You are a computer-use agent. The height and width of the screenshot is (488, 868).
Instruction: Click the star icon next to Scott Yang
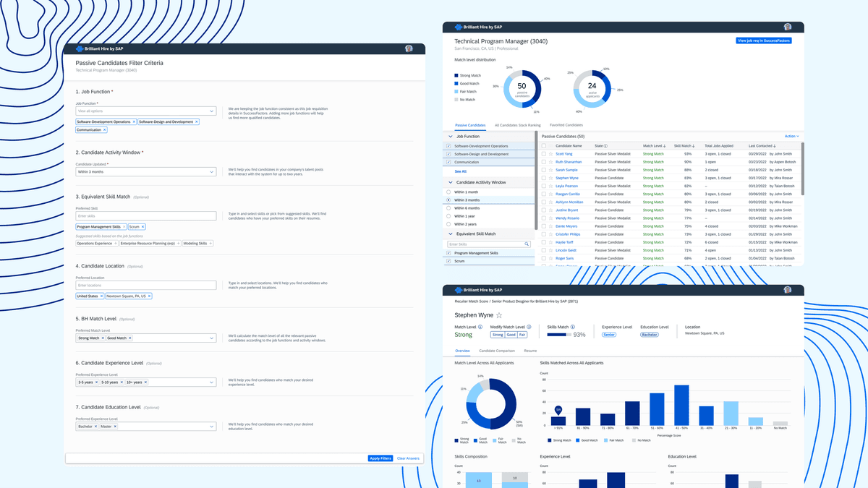[550, 154]
